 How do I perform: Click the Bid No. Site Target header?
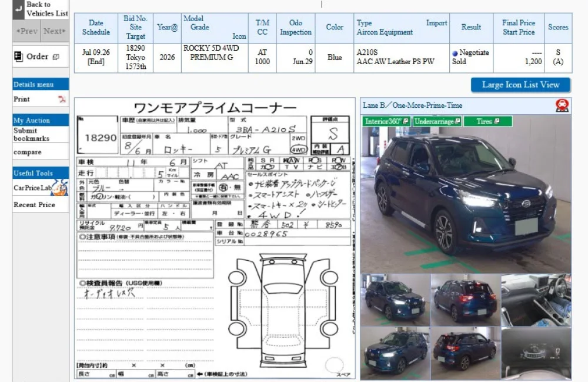135,28
